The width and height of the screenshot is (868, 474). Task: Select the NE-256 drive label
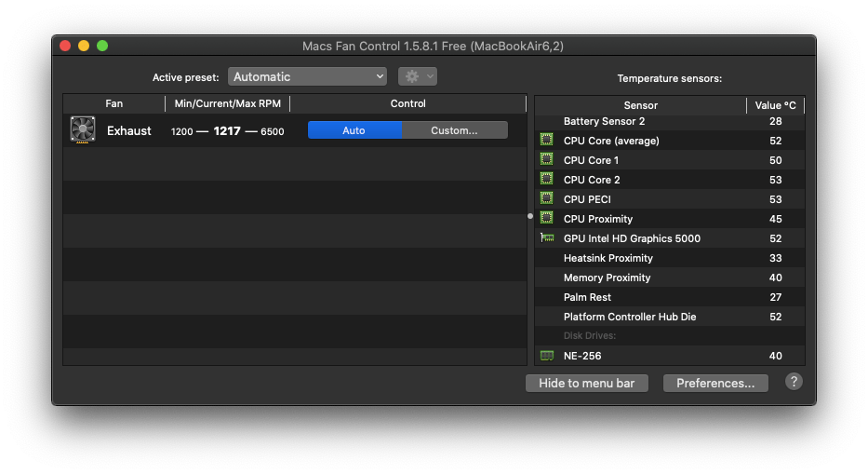(x=582, y=356)
